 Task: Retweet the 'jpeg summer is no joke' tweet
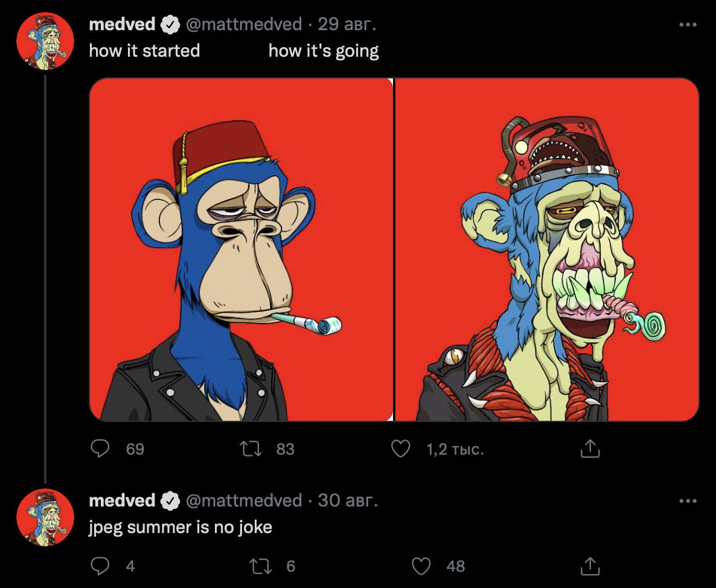point(261,566)
